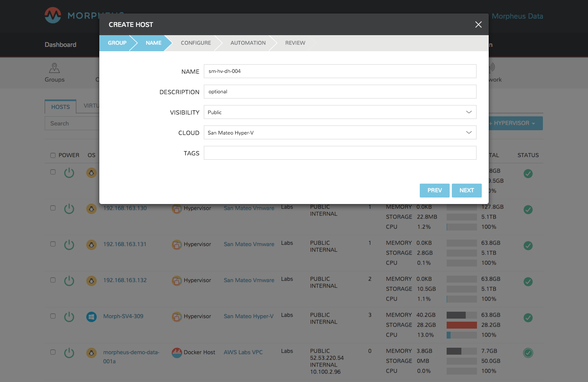
Task: Click the memory usage bar for Morph-SV4-309
Action: tap(462, 315)
